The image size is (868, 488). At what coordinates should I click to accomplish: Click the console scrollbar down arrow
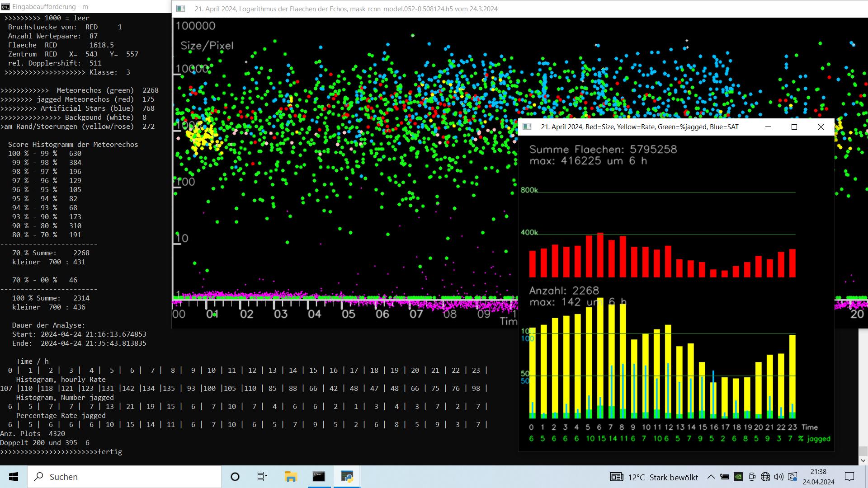click(x=863, y=460)
